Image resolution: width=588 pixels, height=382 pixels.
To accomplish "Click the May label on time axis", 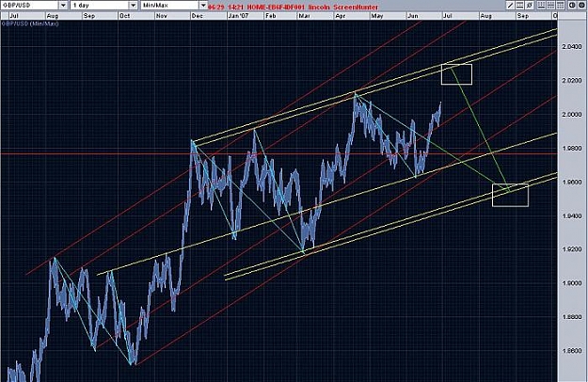I will pyautogui.click(x=377, y=16).
